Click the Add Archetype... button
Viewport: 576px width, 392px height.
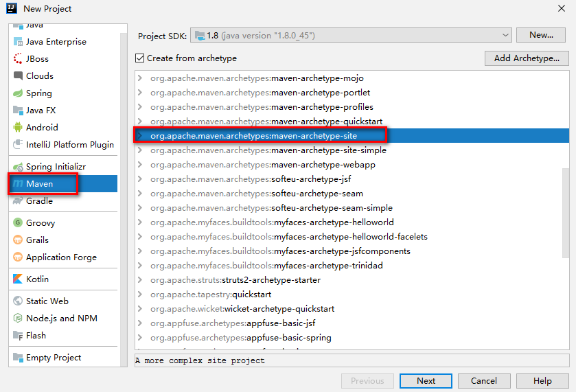tap(527, 58)
